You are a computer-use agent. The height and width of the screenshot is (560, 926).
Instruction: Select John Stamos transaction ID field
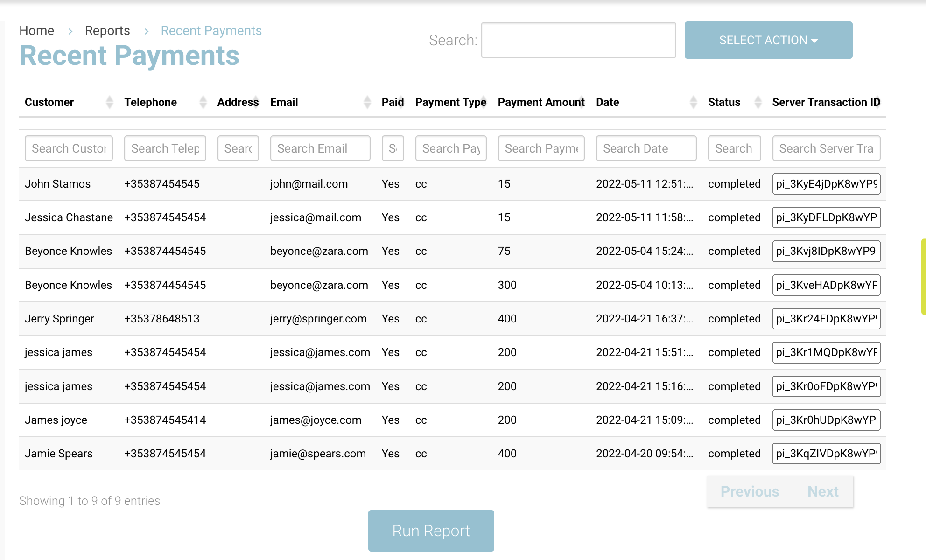click(826, 184)
